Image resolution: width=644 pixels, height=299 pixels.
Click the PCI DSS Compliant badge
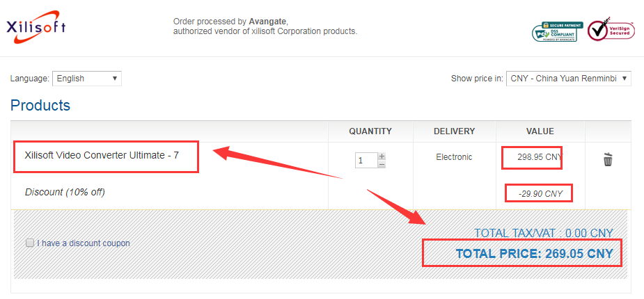point(558,31)
